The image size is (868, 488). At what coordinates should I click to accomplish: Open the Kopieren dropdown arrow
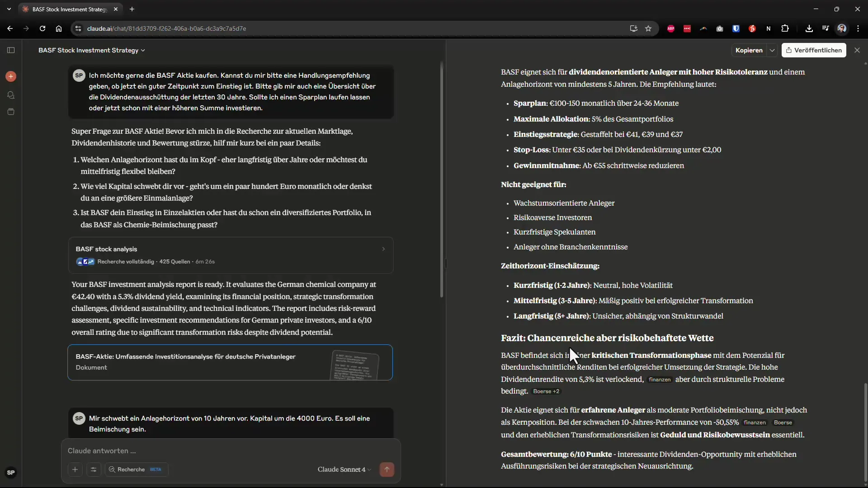[x=772, y=50]
